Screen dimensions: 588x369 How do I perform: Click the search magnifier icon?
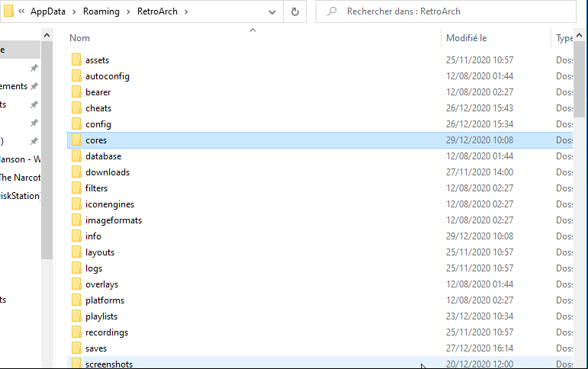pos(332,11)
